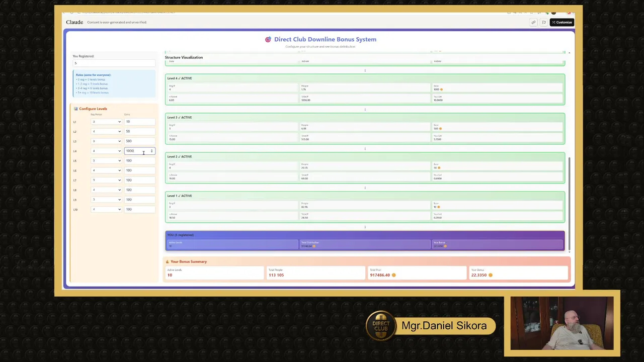The height and width of the screenshot is (362, 644).
Task: Click the Configure Levels chart icon
Action: coord(75,109)
